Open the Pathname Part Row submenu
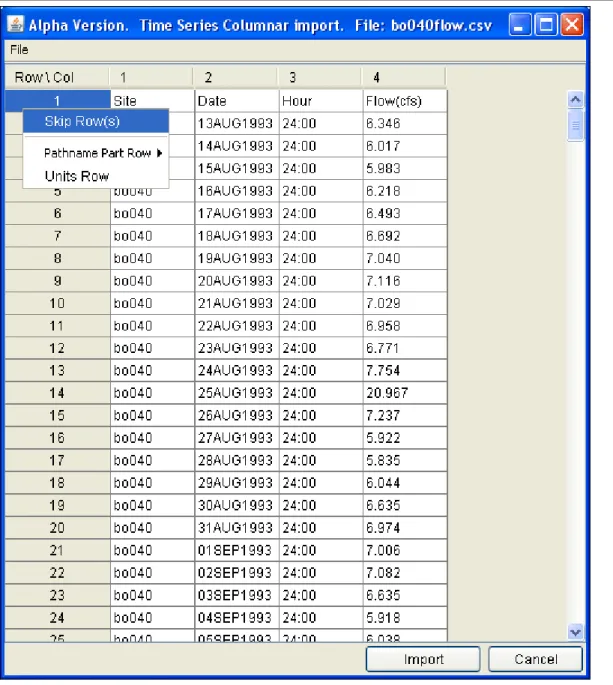This screenshot has width=613, height=685. coord(96,153)
